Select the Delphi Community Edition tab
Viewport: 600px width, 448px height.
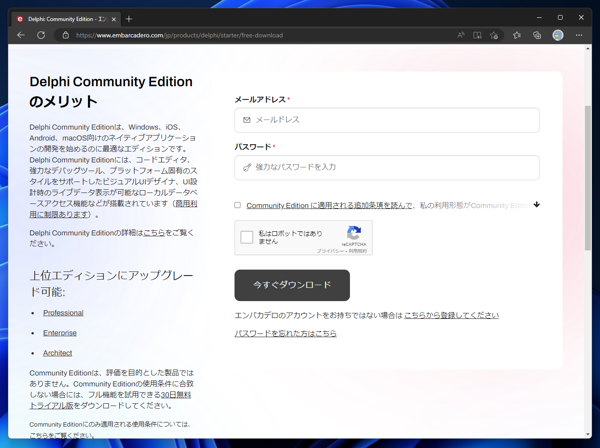coord(66,19)
